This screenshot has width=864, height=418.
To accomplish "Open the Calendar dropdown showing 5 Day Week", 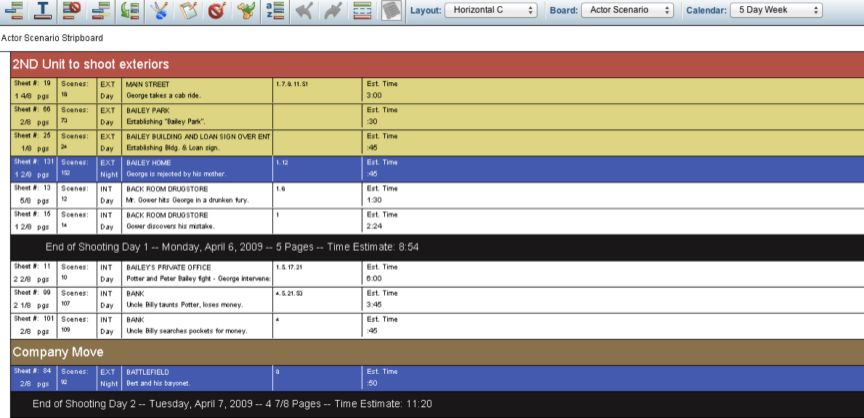I will tap(776, 10).
